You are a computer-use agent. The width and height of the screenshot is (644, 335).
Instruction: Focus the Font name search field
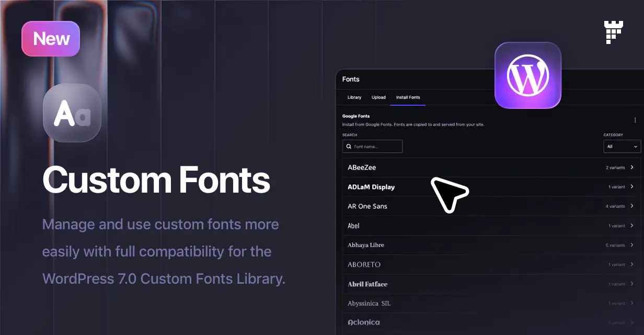(x=372, y=147)
